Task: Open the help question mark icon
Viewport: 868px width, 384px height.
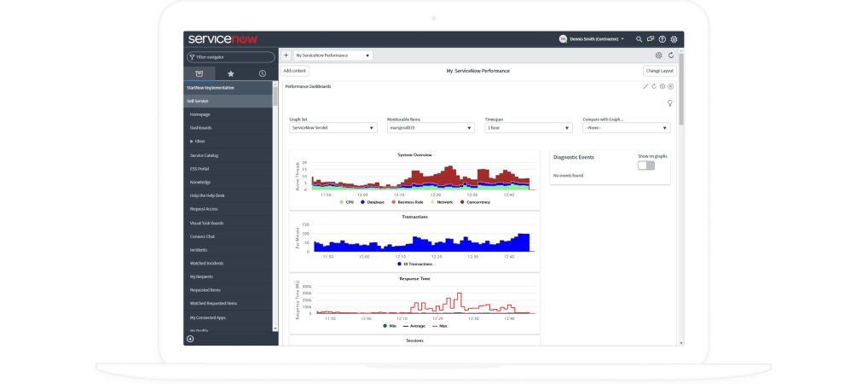Action: pos(662,39)
